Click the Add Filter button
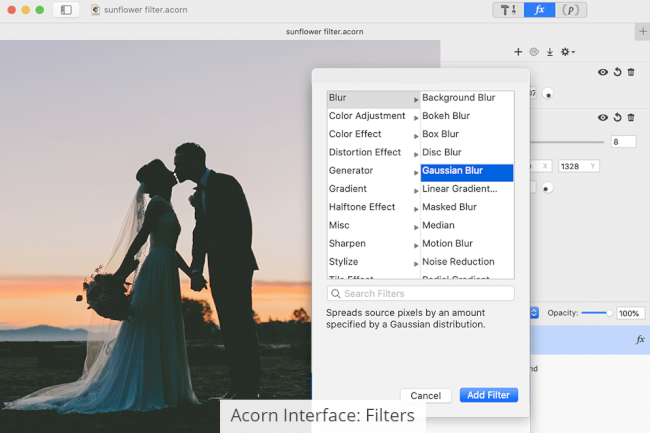Viewport: 650px width, 433px height. click(x=489, y=395)
